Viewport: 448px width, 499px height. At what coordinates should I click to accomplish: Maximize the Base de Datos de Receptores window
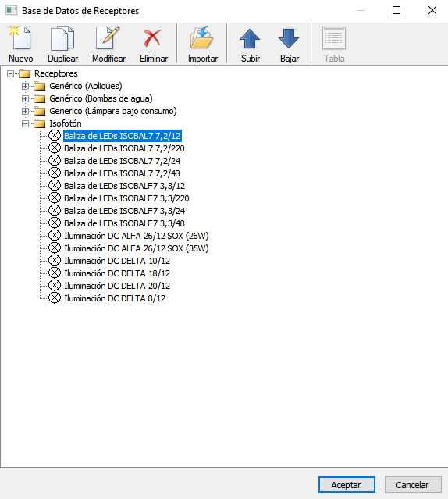[396, 10]
